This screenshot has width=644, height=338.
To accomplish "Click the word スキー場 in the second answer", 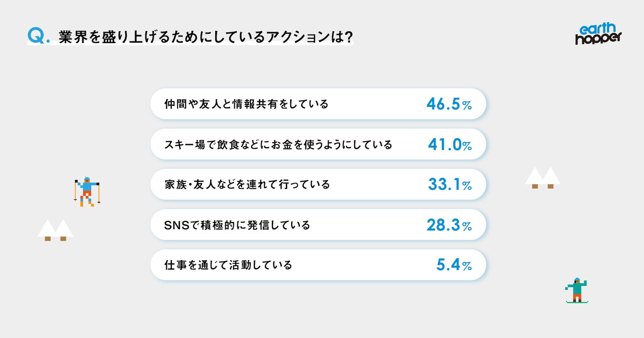I will pos(185,145).
